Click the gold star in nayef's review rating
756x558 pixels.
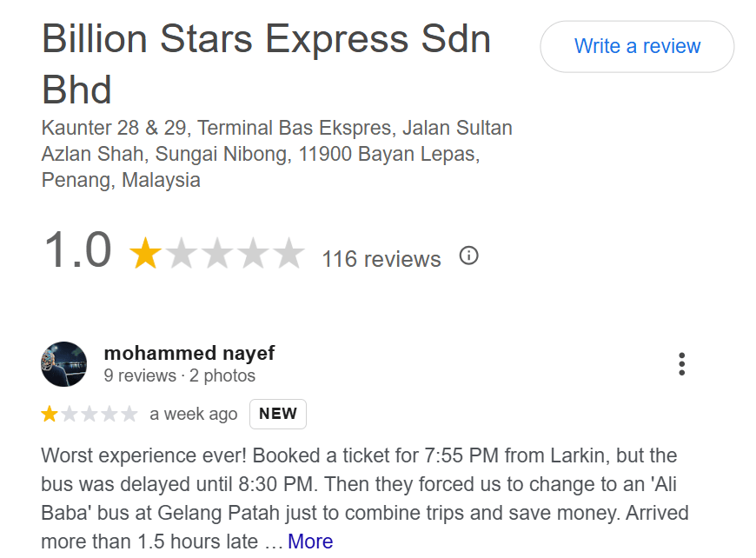pos(50,414)
